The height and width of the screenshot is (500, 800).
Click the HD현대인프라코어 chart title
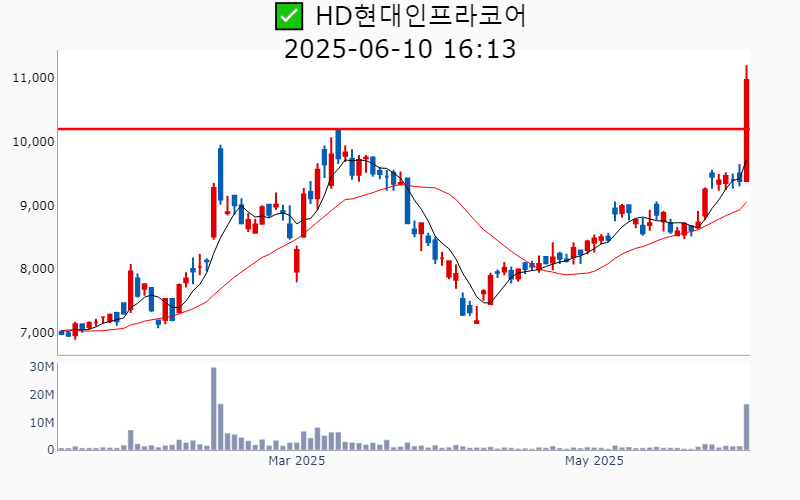coord(420,16)
